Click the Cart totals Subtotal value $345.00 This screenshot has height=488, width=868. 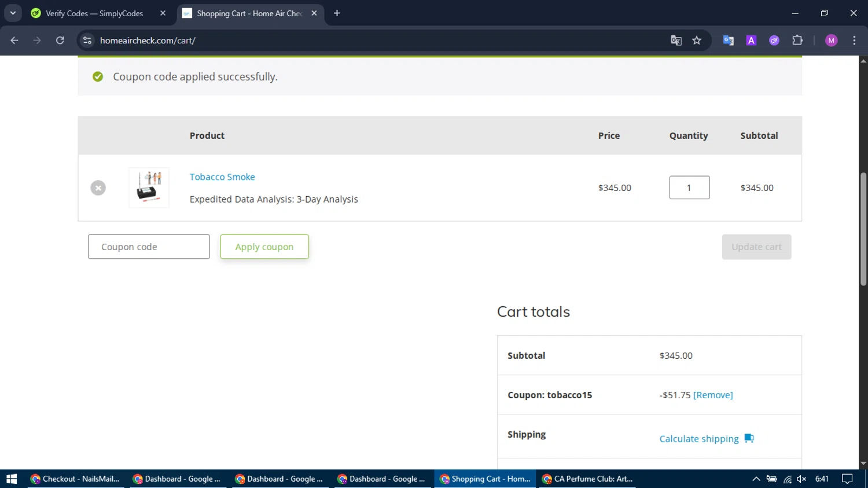(676, 355)
